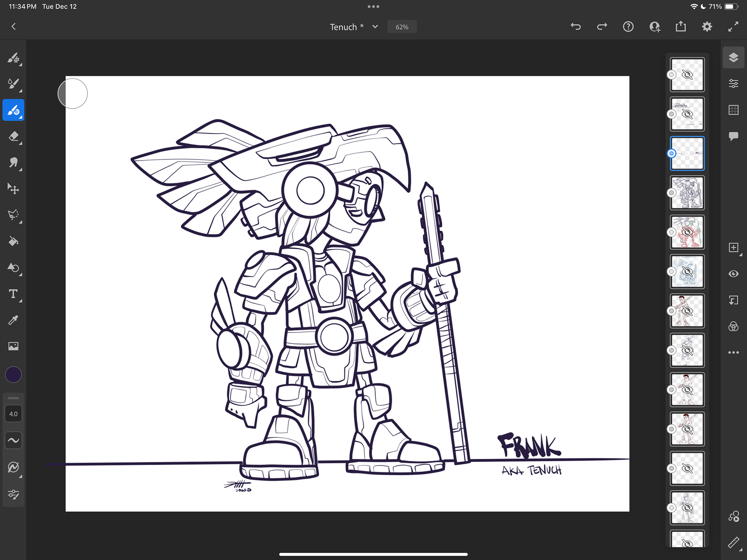Open Layer properties sliders panel

[733, 84]
